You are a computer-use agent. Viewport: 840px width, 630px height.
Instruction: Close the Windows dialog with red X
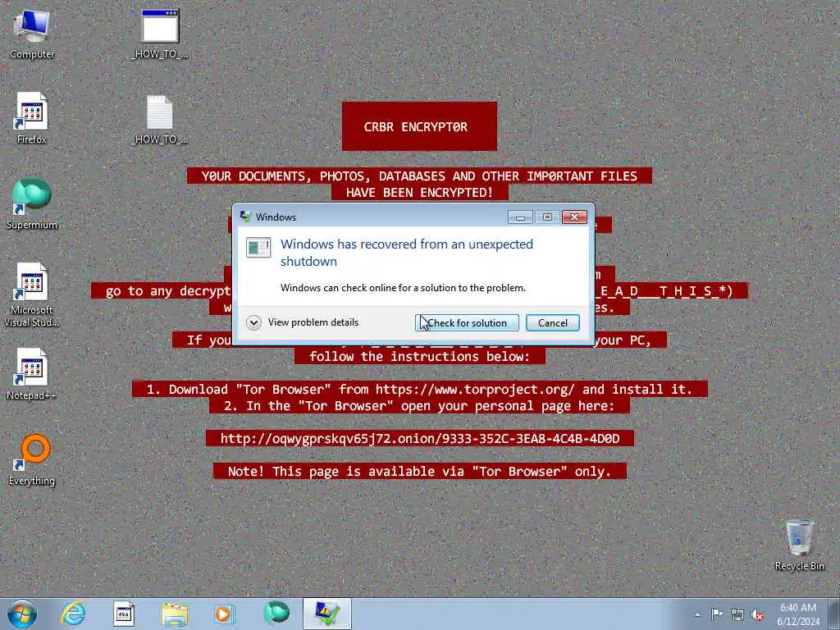point(574,217)
